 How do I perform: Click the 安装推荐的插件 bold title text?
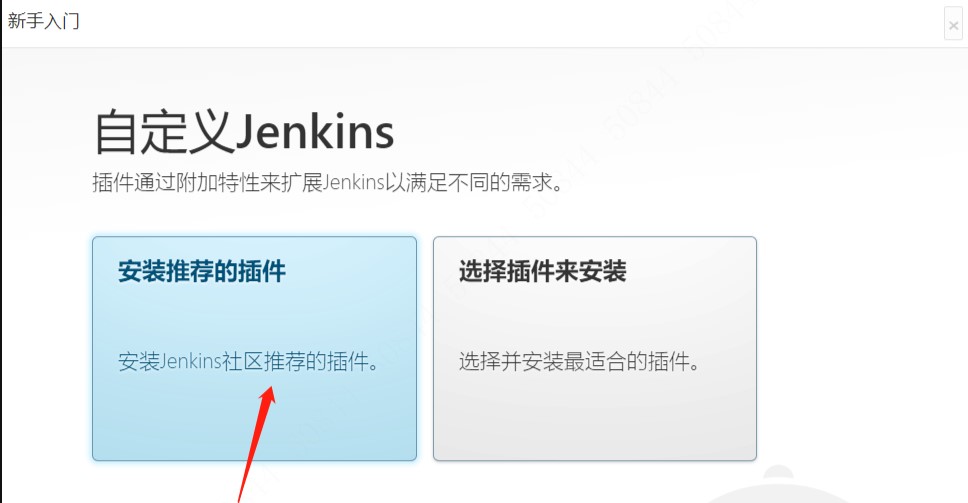click(x=201, y=272)
